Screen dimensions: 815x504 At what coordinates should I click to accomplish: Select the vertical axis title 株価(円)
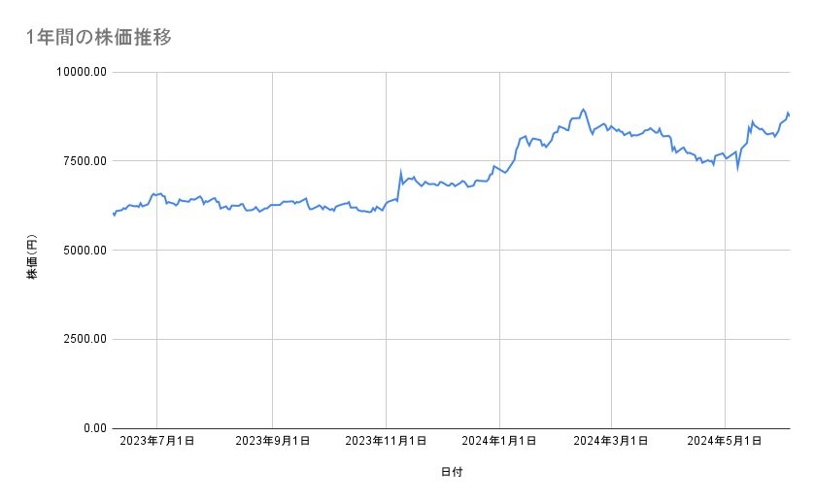(32, 251)
